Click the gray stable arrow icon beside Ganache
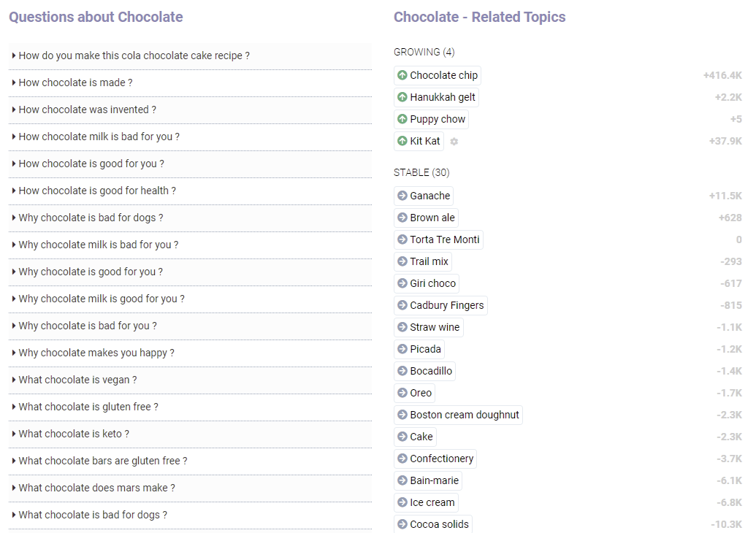This screenshot has width=756, height=533. pyautogui.click(x=402, y=196)
